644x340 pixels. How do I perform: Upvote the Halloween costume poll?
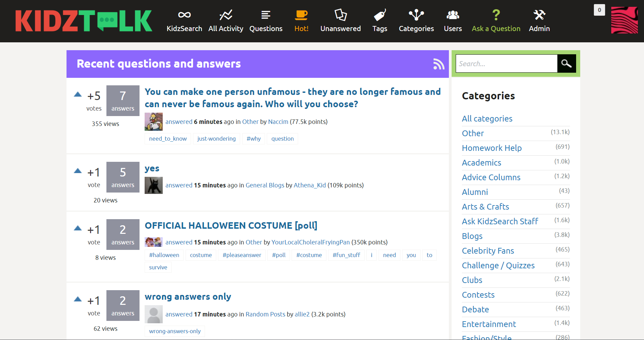coord(78,228)
